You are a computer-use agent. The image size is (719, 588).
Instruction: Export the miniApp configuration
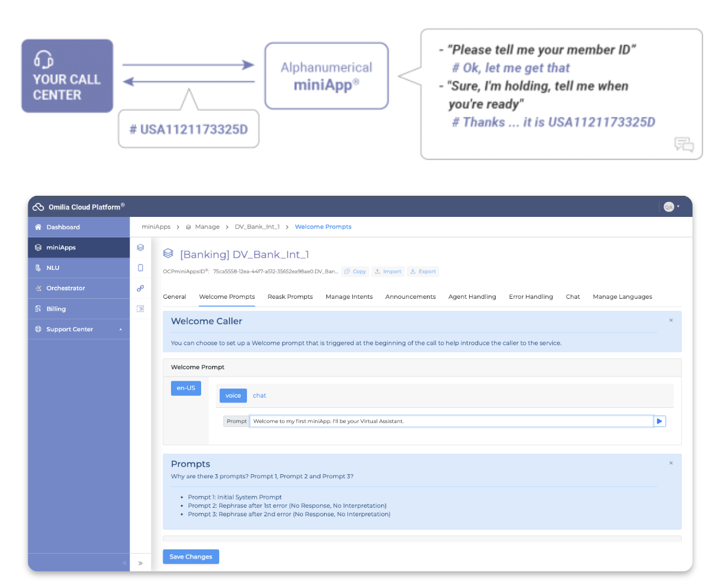423,272
